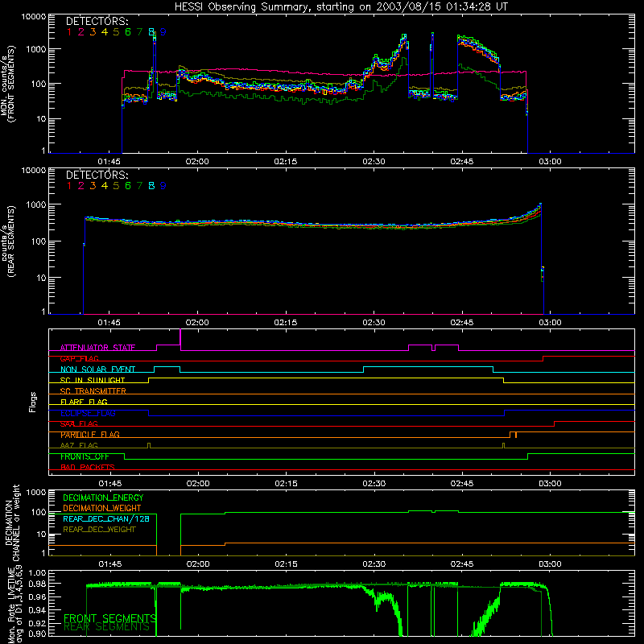Click the PARTICLE_FLAG orange spike marker

click(516, 435)
